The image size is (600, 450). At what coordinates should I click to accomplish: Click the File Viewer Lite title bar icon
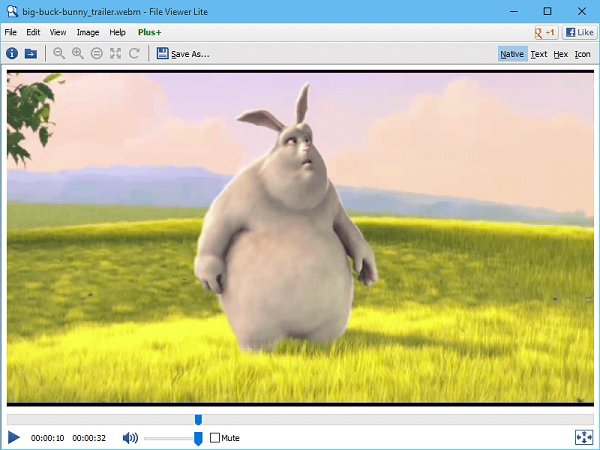click(x=12, y=11)
